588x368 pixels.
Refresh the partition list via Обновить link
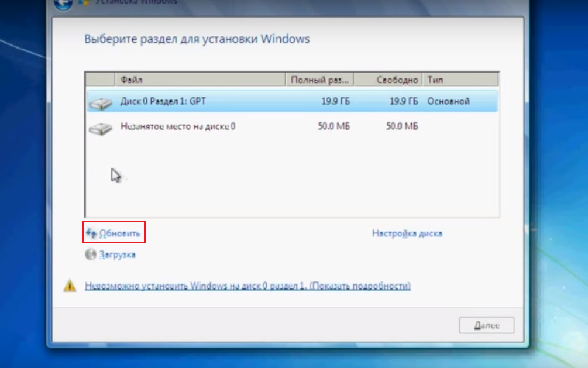pyautogui.click(x=119, y=233)
